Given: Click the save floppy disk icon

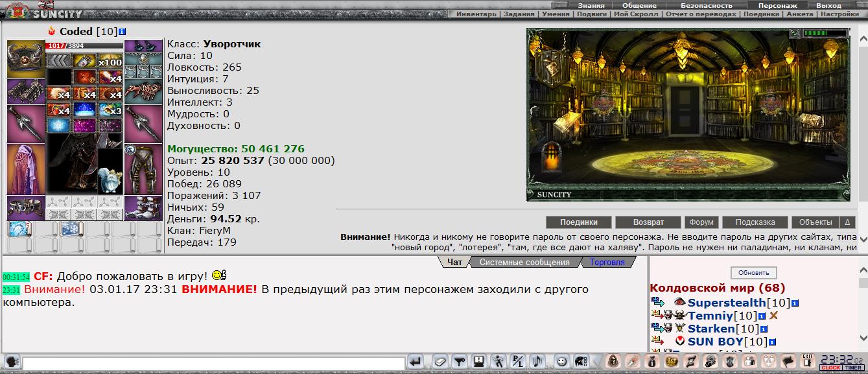Looking at the screenshot, I should [478, 361].
